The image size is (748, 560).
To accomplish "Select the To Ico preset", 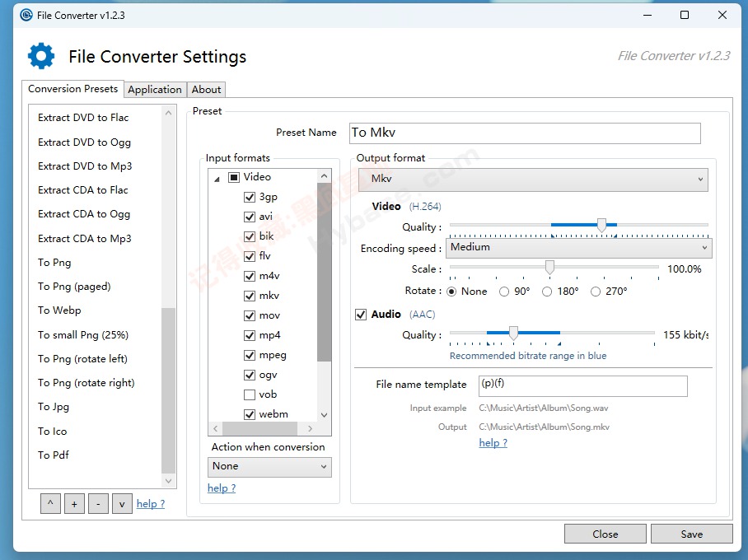I will [53, 432].
